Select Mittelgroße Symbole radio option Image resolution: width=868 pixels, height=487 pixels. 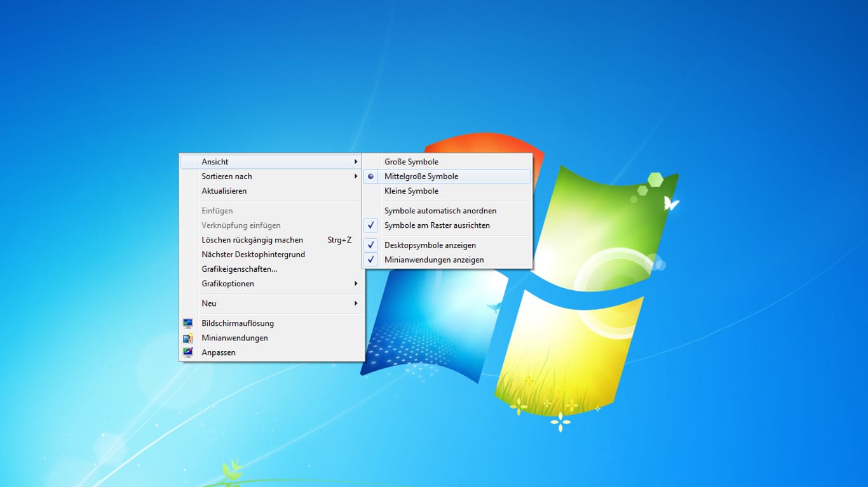pos(447,177)
